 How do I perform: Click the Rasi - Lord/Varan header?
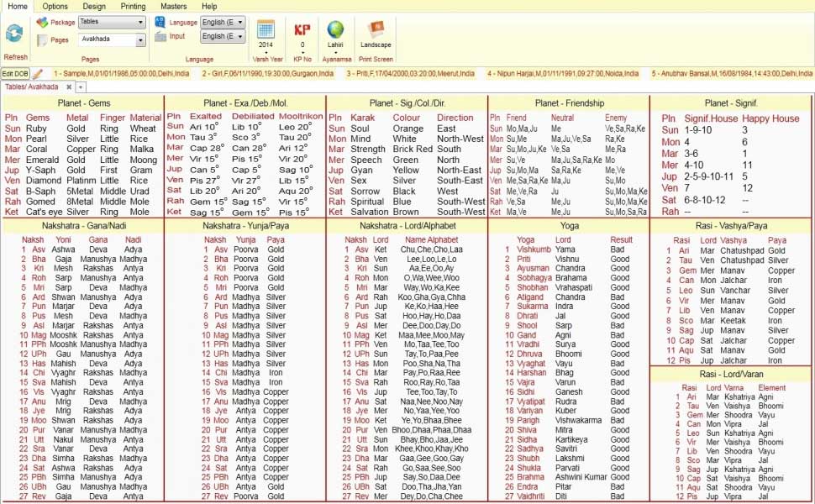click(731, 374)
